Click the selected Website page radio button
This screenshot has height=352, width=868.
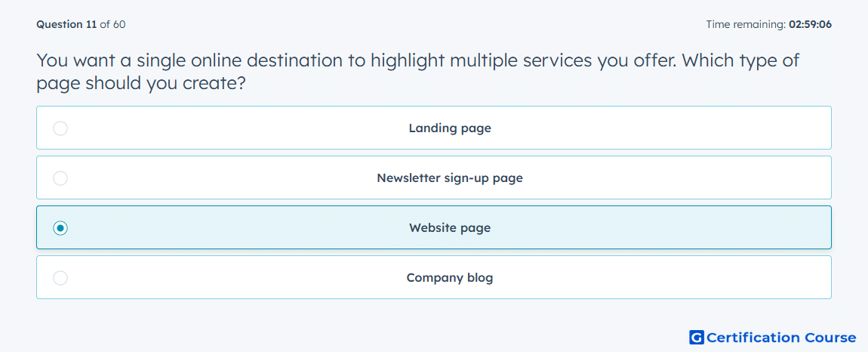[x=60, y=228]
